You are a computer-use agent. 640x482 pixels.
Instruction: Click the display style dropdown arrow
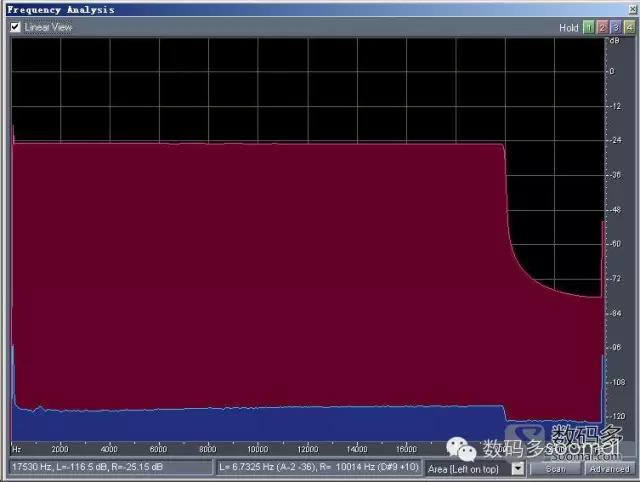[x=518, y=469]
